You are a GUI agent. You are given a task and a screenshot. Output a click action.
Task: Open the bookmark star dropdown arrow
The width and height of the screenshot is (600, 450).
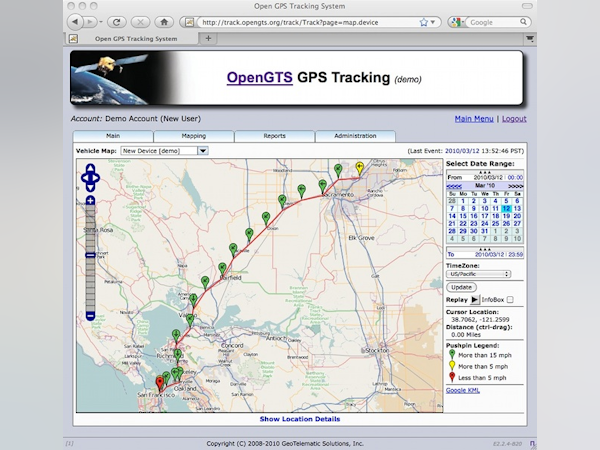click(x=433, y=22)
